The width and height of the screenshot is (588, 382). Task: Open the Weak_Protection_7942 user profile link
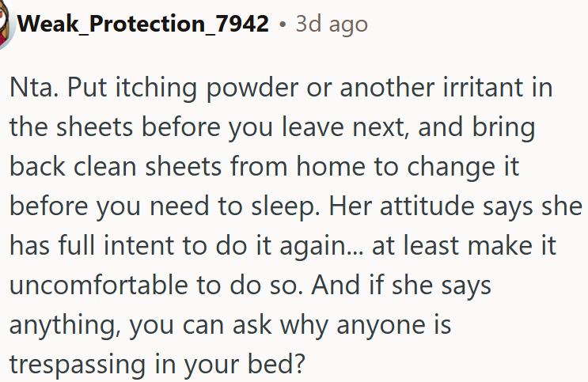point(143,24)
